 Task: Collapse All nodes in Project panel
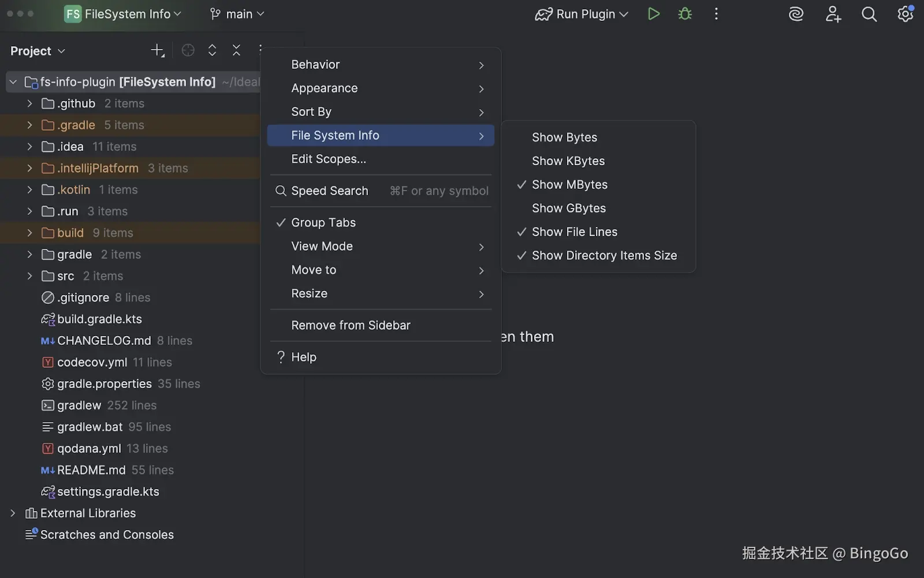pos(236,50)
